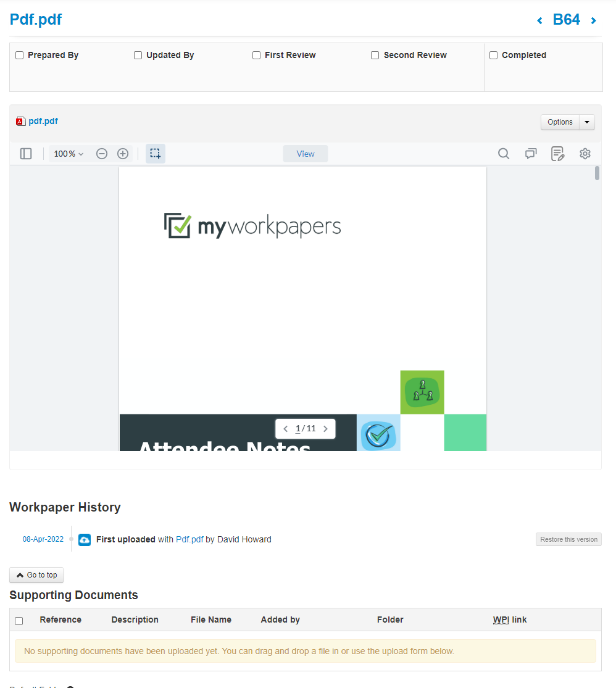Click the WPI link column header
The height and width of the screenshot is (688, 616).
[x=510, y=620]
